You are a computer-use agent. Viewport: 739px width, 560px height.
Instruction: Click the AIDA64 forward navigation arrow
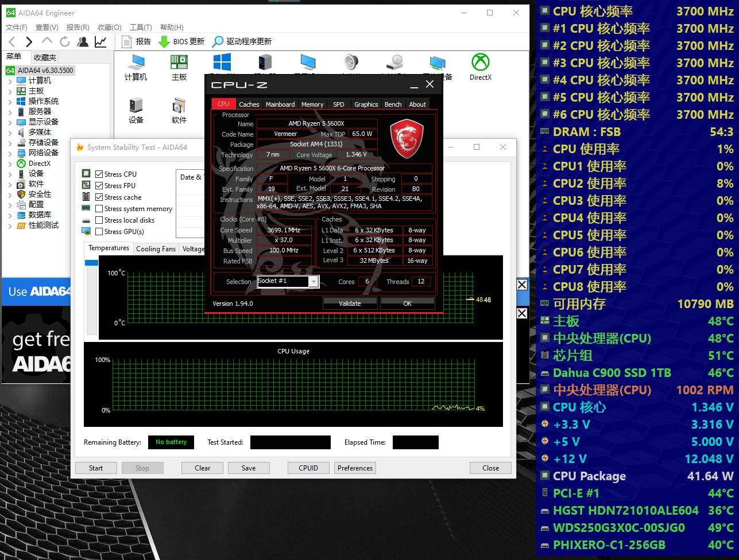pos(29,41)
